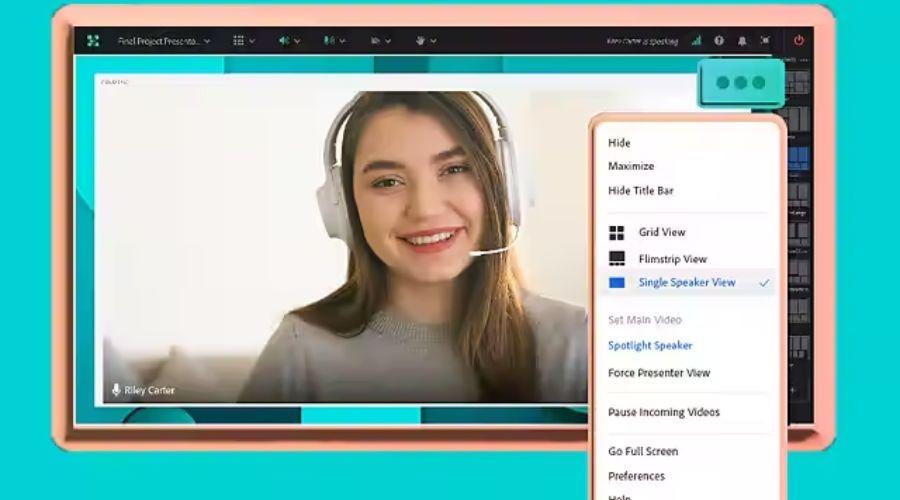Choose Maximize from the pod menu
The height and width of the screenshot is (500, 900).
[631, 166]
